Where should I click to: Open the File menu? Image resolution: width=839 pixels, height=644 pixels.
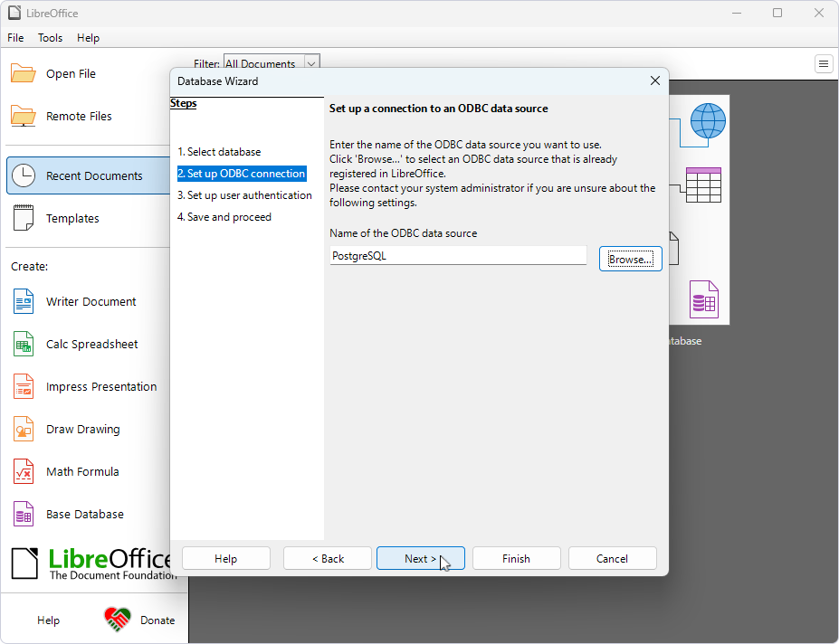(15, 38)
